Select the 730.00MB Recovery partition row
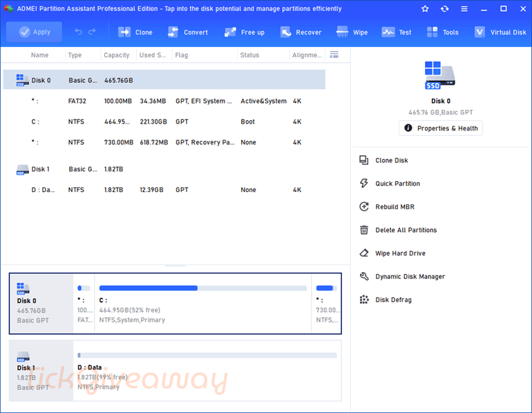This screenshot has height=413, width=532. click(x=164, y=142)
